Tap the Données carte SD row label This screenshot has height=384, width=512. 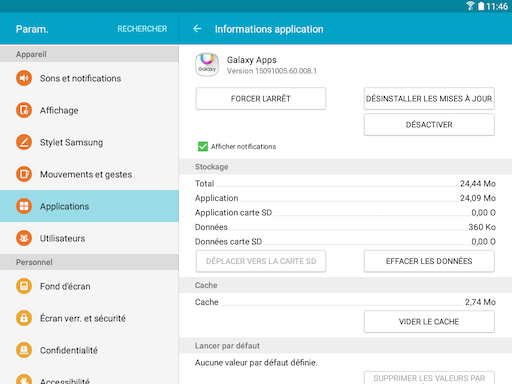pos(228,242)
